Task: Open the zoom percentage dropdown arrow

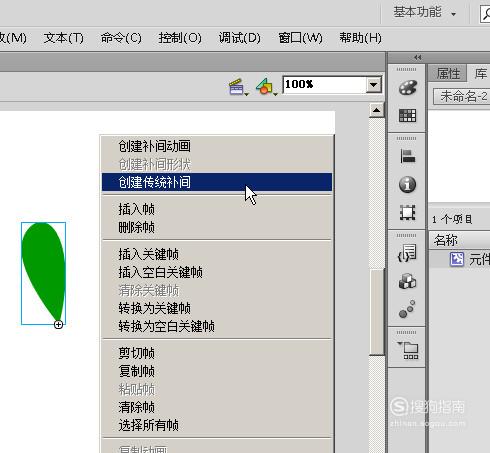Action: point(373,85)
